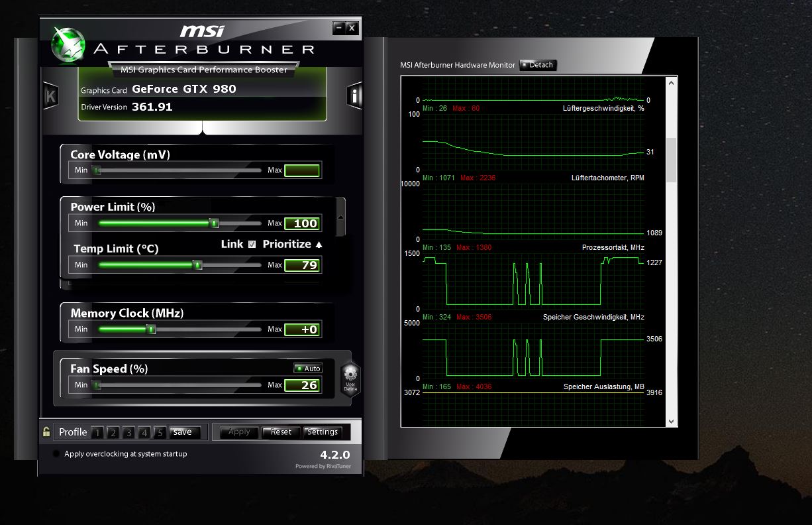The width and height of the screenshot is (812, 525).
Task: Click the Prozessortakt, MHz graph label
Action: pyautogui.click(x=613, y=247)
